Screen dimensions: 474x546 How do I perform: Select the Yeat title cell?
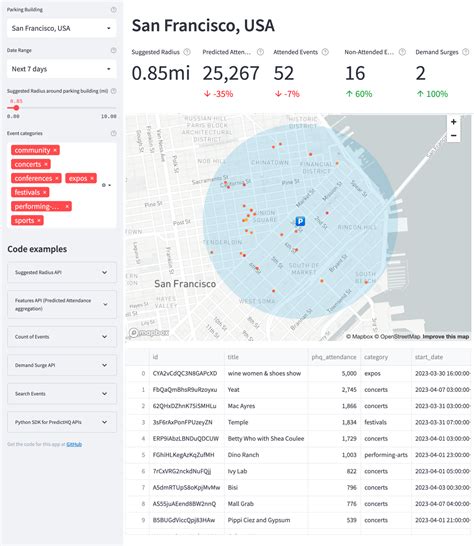[266, 390]
